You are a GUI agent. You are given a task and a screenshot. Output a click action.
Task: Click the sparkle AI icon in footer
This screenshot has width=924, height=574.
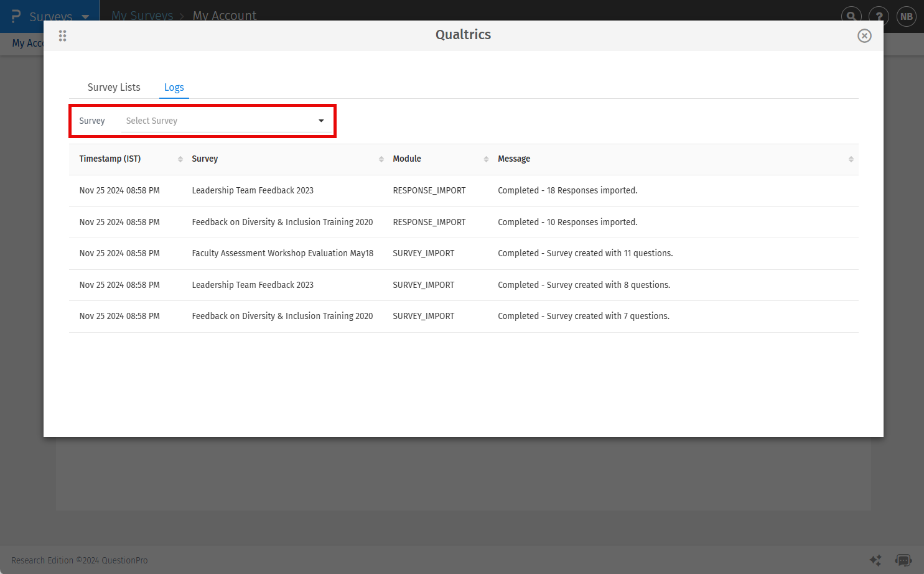pyautogui.click(x=875, y=560)
